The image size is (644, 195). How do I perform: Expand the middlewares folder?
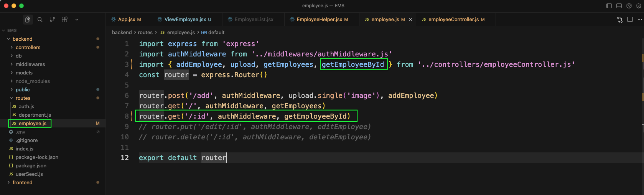point(30,64)
